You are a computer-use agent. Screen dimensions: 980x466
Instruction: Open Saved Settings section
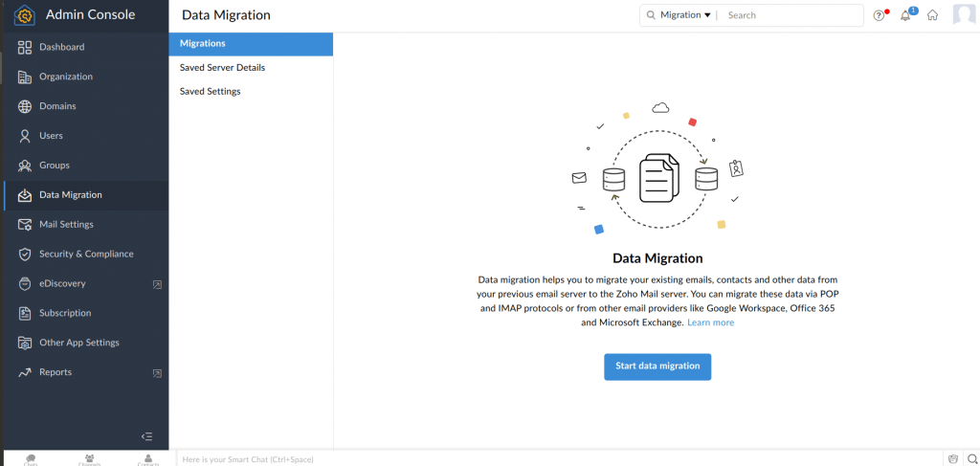click(x=211, y=92)
